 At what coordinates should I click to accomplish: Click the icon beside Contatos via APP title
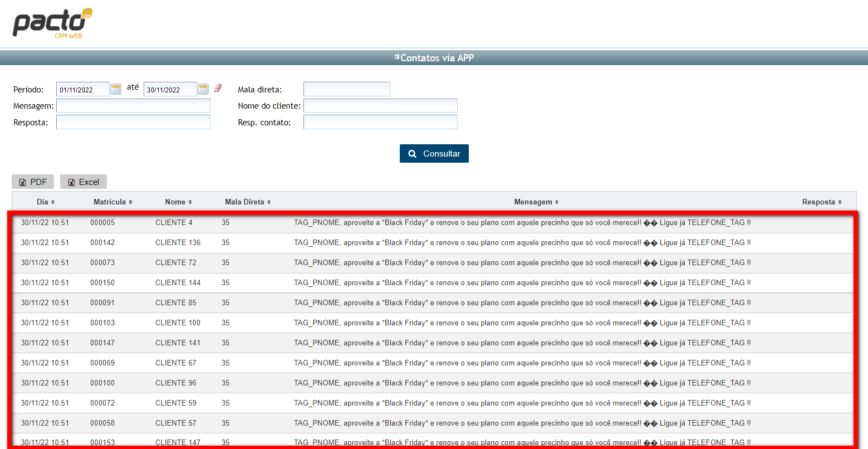[x=396, y=57]
